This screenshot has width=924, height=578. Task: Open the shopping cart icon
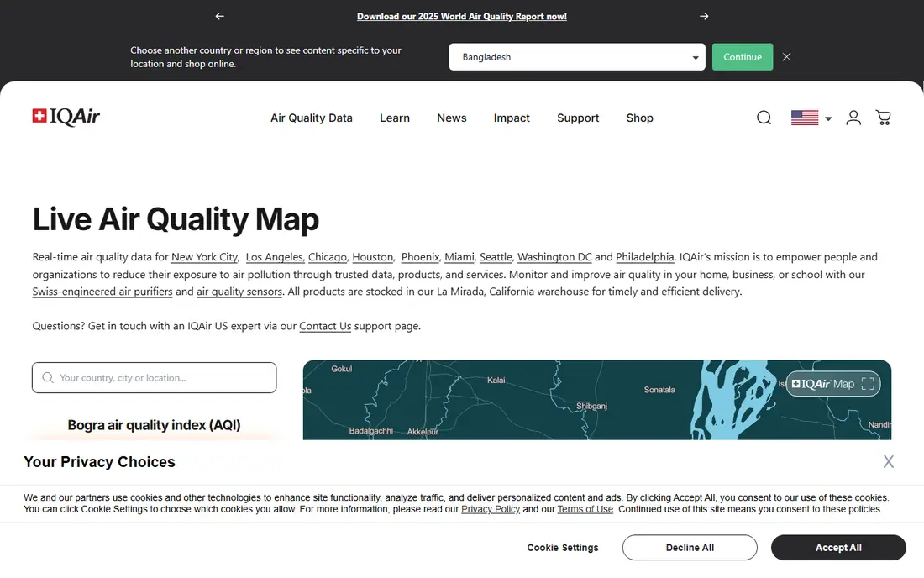[884, 118]
